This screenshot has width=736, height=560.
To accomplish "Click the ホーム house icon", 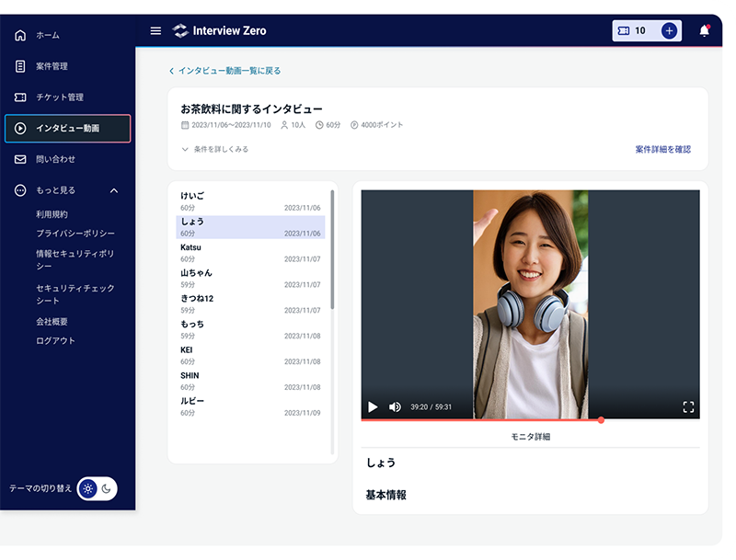I will point(20,35).
